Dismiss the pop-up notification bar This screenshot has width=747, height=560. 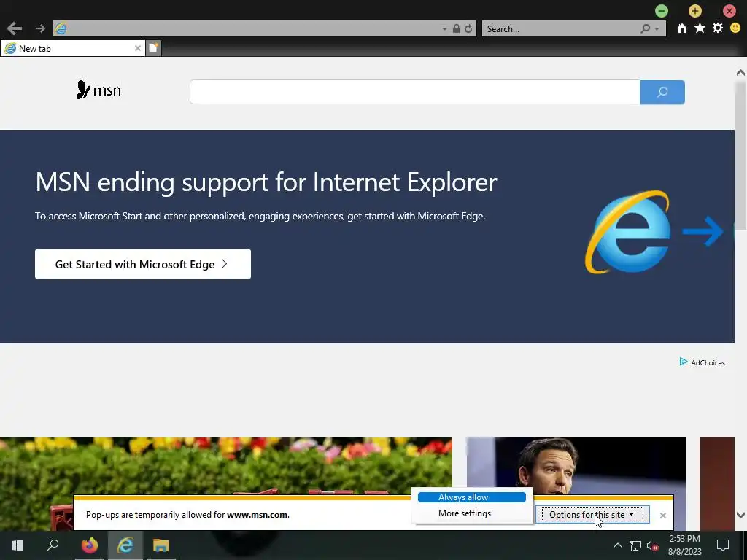(662, 516)
